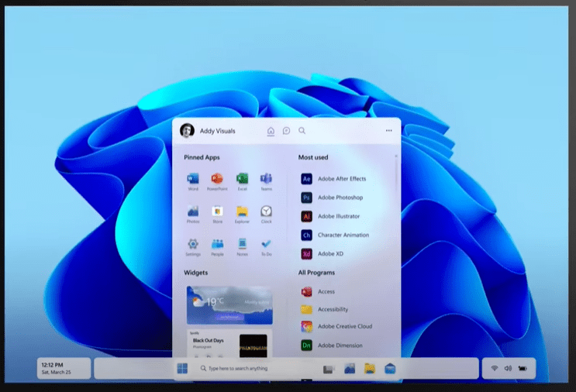Click the battery icon in system tray
This screenshot has width=576, height=392.
[x=523, y=368]
